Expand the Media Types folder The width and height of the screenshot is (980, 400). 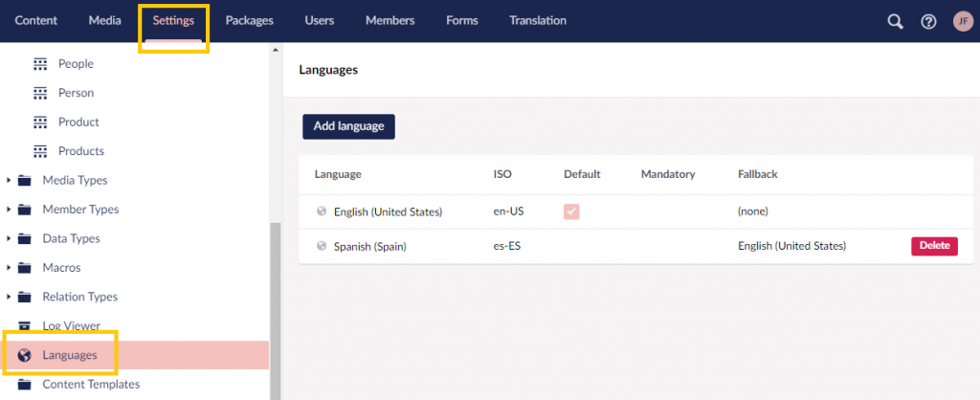tap(9, 180)
